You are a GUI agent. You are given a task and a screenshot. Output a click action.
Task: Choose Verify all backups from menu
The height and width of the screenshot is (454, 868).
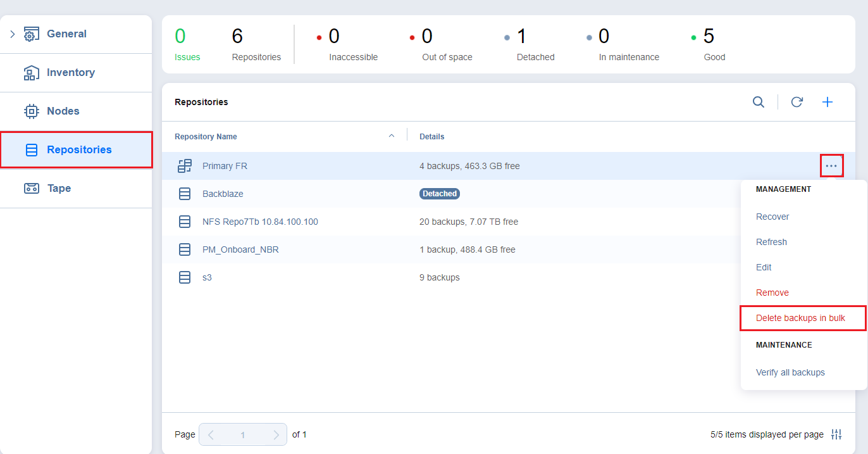tap(790, 372)
